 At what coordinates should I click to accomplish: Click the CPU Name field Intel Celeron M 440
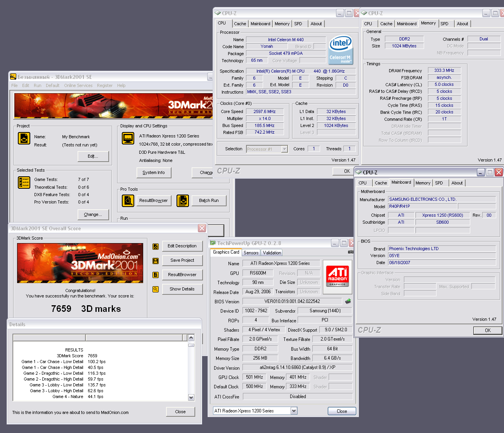(286, 40)
